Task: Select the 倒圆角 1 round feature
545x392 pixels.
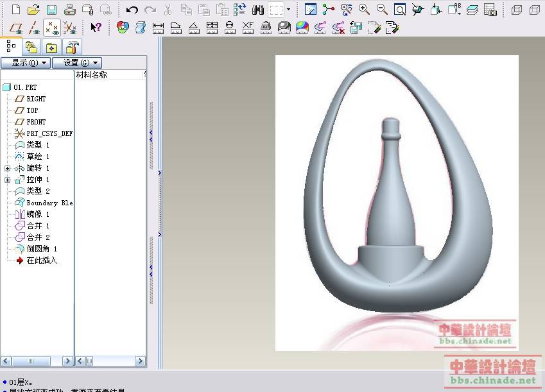Action: (x=36, y=249)
